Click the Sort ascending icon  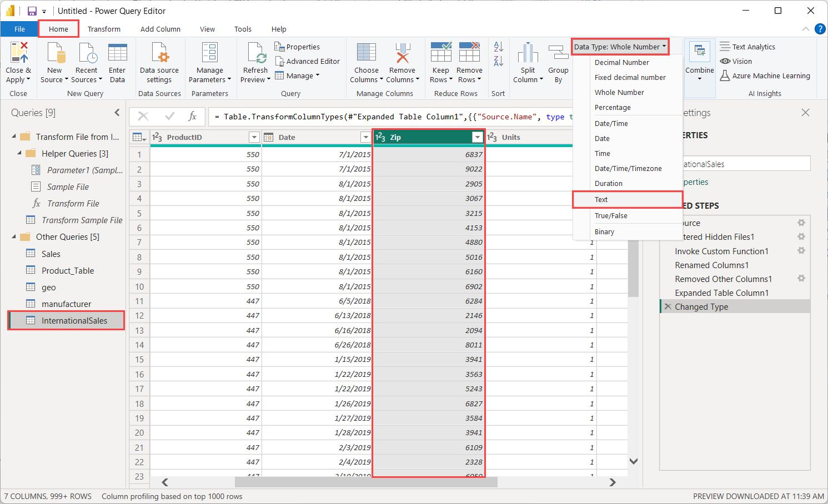click(x=498, y=48)
